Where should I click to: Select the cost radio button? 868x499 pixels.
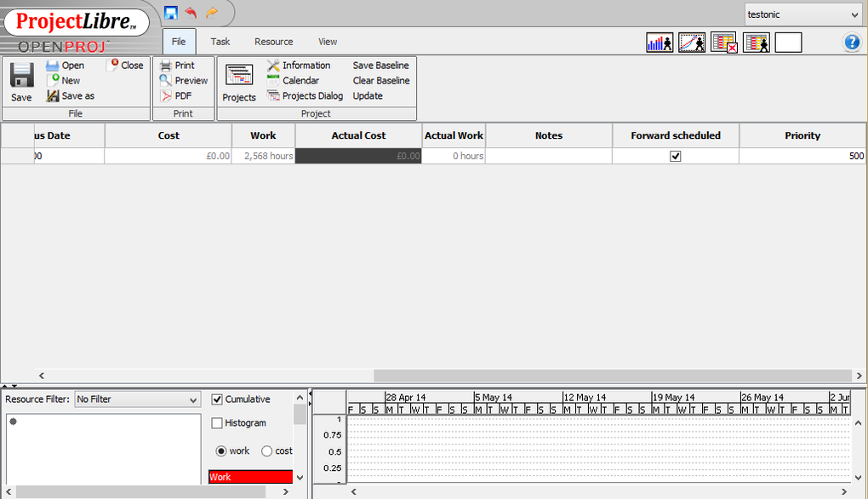point(267,450)
